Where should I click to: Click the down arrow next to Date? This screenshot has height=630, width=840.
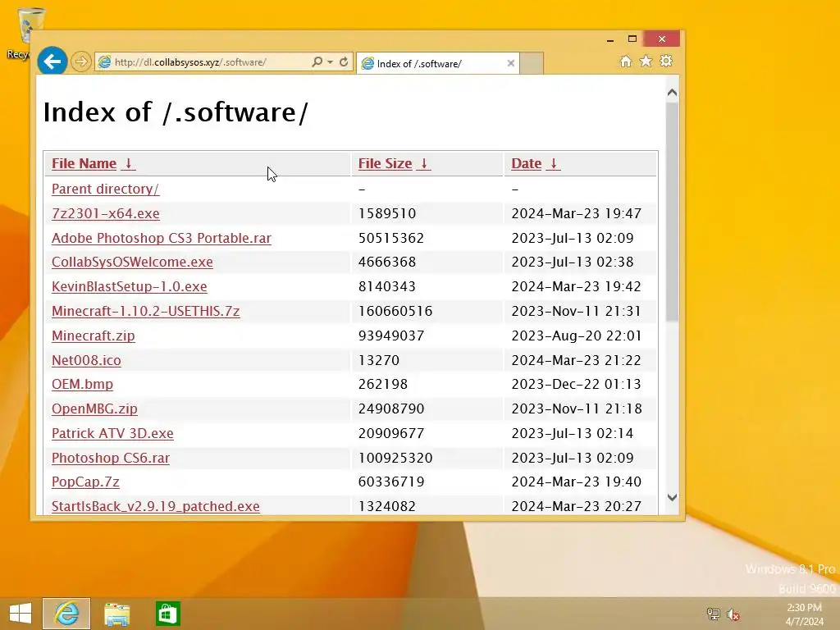pos(554,163)
